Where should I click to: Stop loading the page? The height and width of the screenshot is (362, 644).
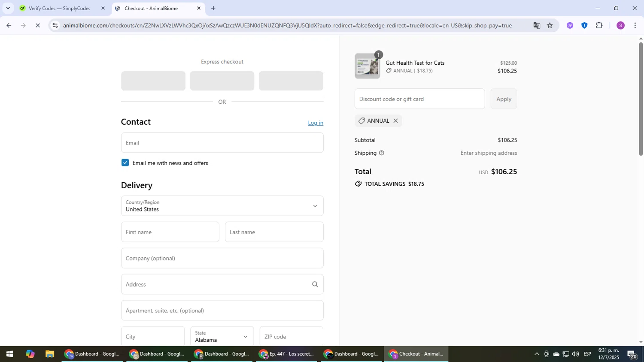click(x=38, y=26)
